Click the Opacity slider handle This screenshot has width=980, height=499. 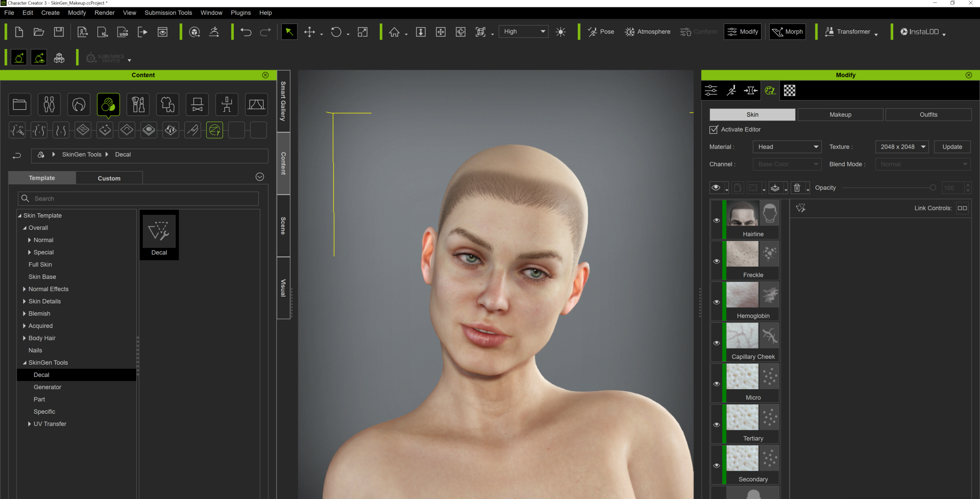coord(933,188)
